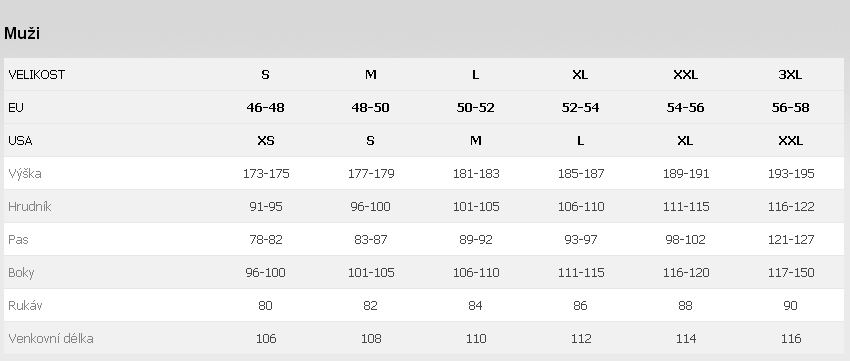Image resolution: width=850 pixels, height=361 pixels.
Task: Click the Výška row label
Action: [x=24, y=174]
